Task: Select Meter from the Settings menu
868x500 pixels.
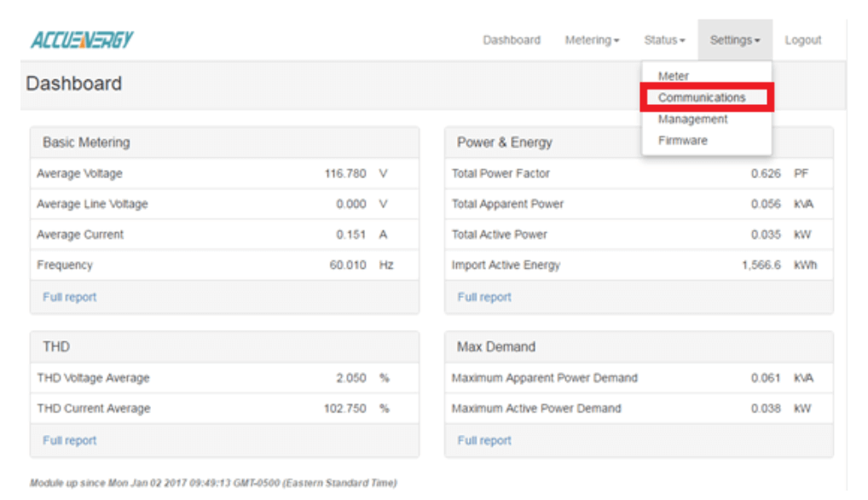Action: 674,76
